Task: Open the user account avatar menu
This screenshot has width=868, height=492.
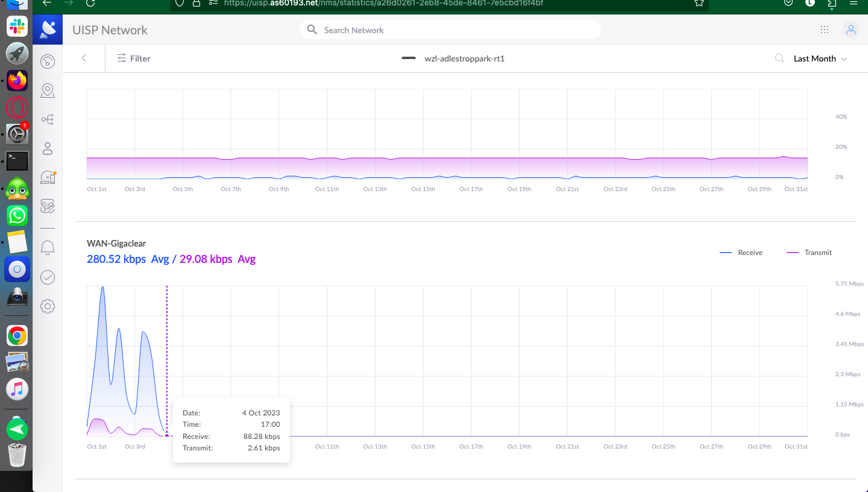Action: [x=851, y=30]
